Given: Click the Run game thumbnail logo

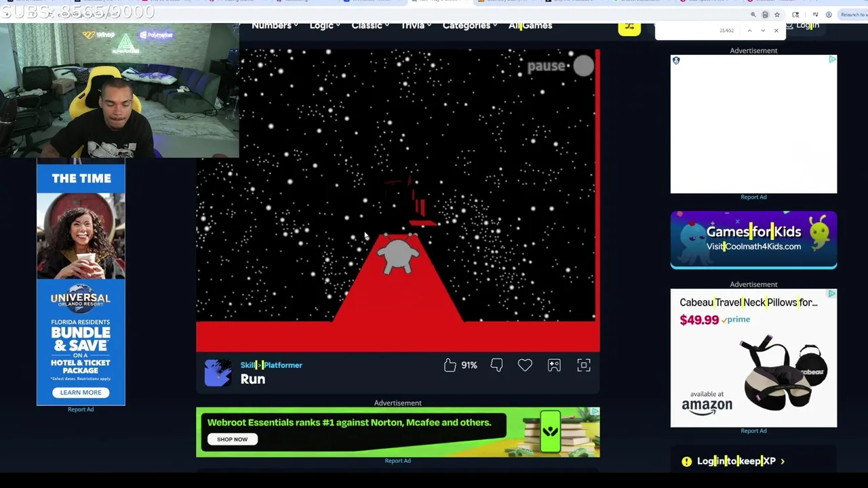Looking at the screenshot, I should [218, 373].
